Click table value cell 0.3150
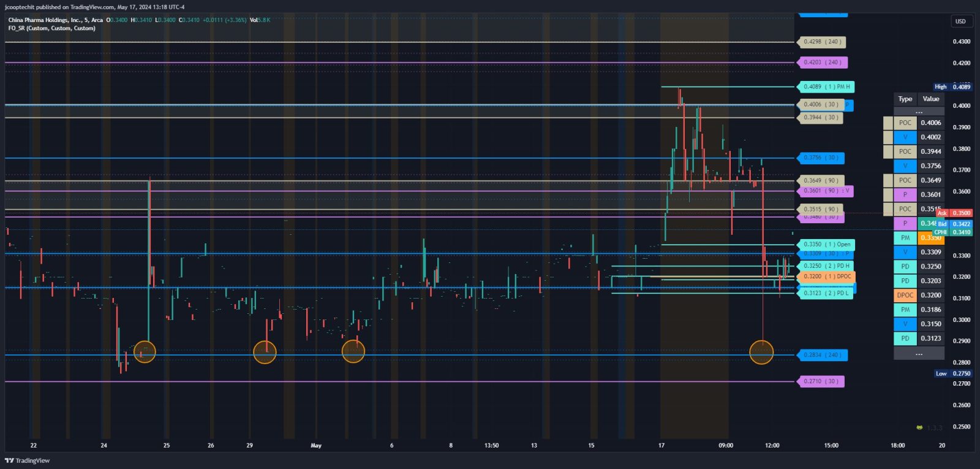This screenshot has width=980, height=469. pyautogui.click(x=930, y=324)
